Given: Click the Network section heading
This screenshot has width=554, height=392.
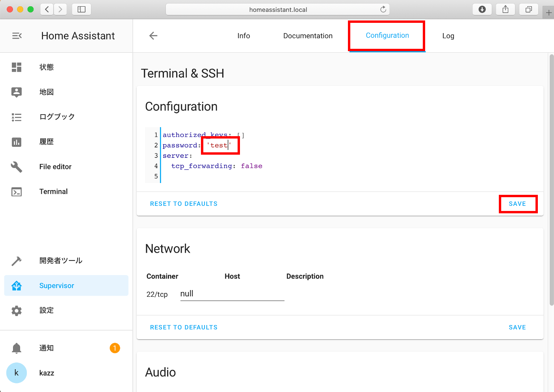Looking at the screenshot, I should pos(167,249).
